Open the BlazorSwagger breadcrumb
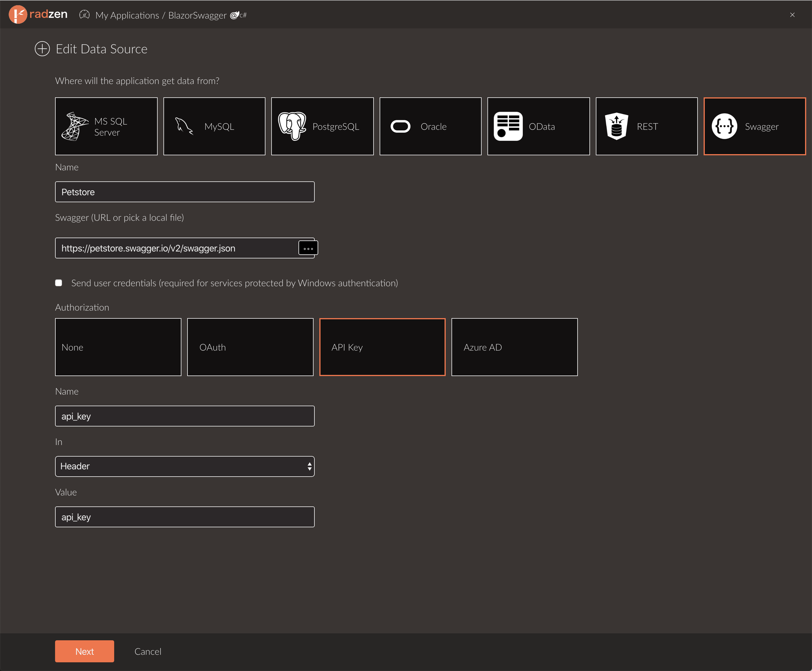This screenshot has height=671, width=812. [x=197, y=15]
